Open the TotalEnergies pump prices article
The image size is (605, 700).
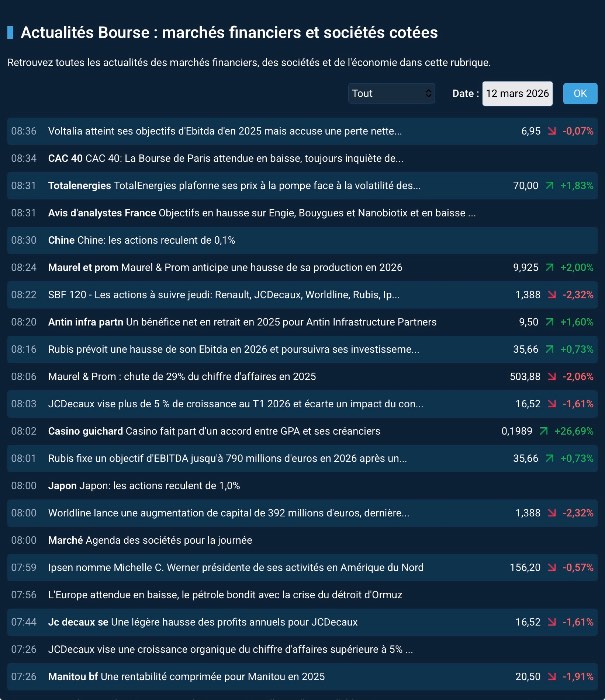[234, 186]
